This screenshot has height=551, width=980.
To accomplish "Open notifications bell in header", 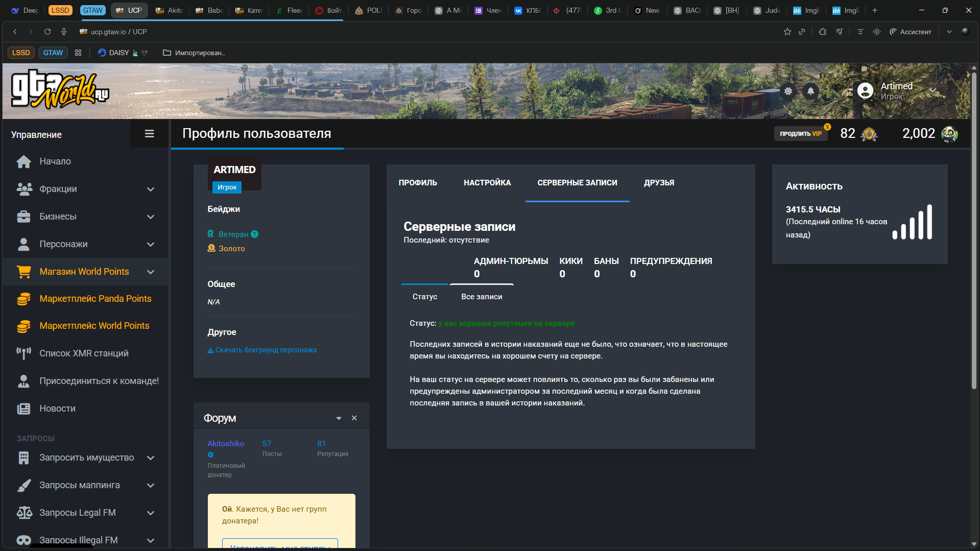I will (x=810, y=91).
